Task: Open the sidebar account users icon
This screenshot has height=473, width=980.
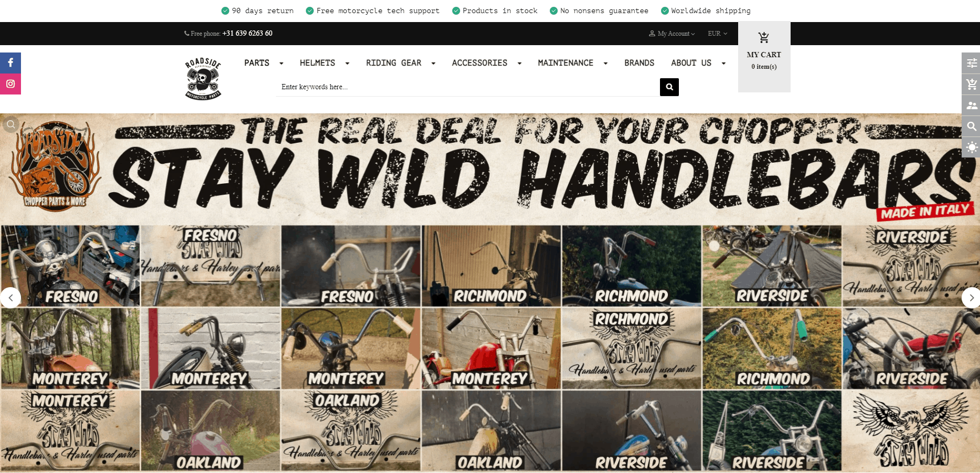Action: point(972,105)
